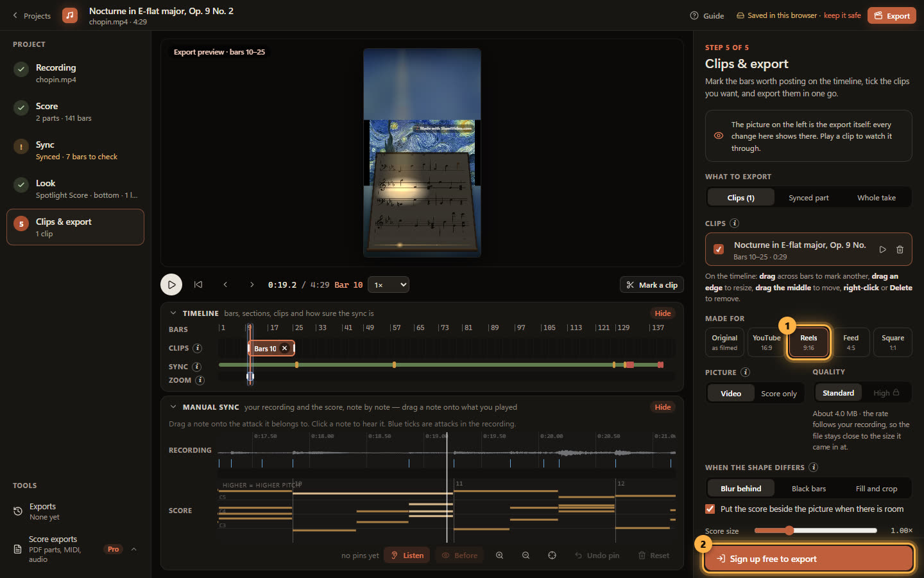Choose Reels 9:16 format
924x578 pixels.
(x=809, y=342)
